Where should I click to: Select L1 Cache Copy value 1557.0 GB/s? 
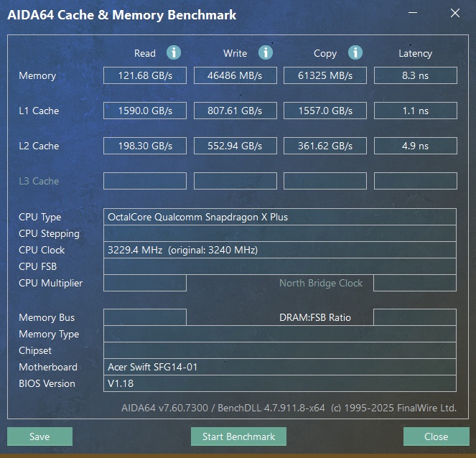[x=325, y=111]
